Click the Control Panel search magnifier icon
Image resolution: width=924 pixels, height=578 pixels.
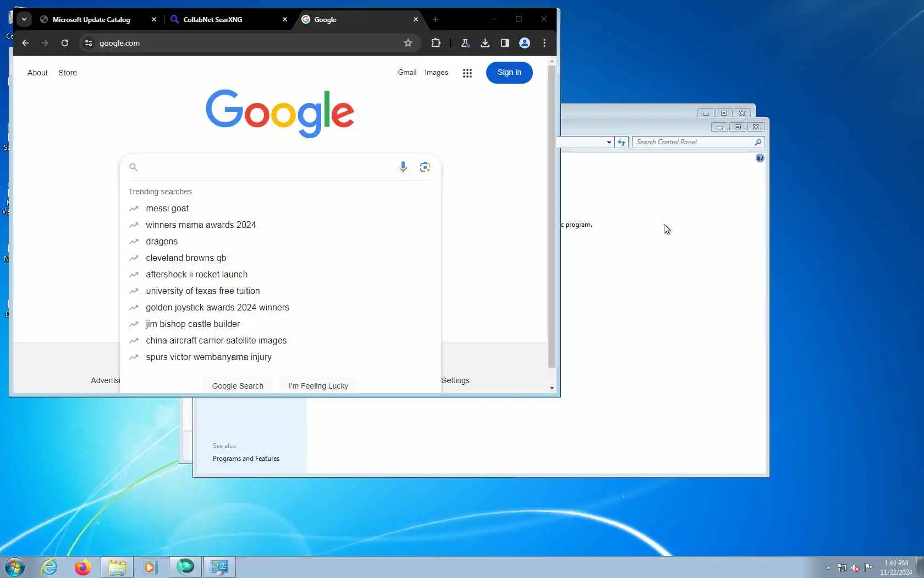click(x=758, y=142)
